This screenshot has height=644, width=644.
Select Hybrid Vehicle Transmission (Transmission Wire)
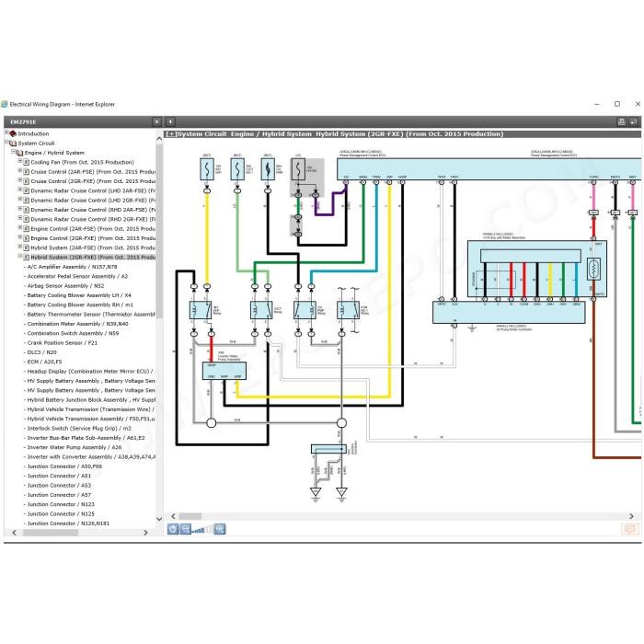click(91, 409)
